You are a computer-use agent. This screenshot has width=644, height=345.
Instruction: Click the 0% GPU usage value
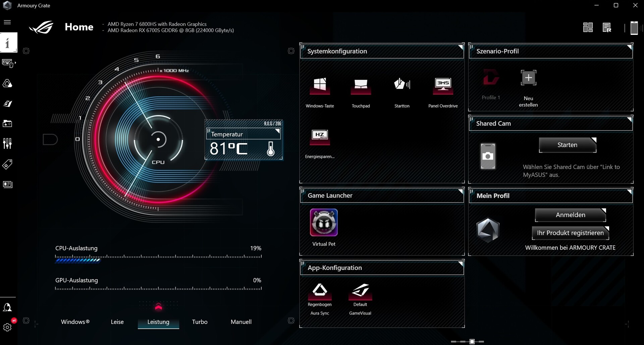tap(257, 280)
